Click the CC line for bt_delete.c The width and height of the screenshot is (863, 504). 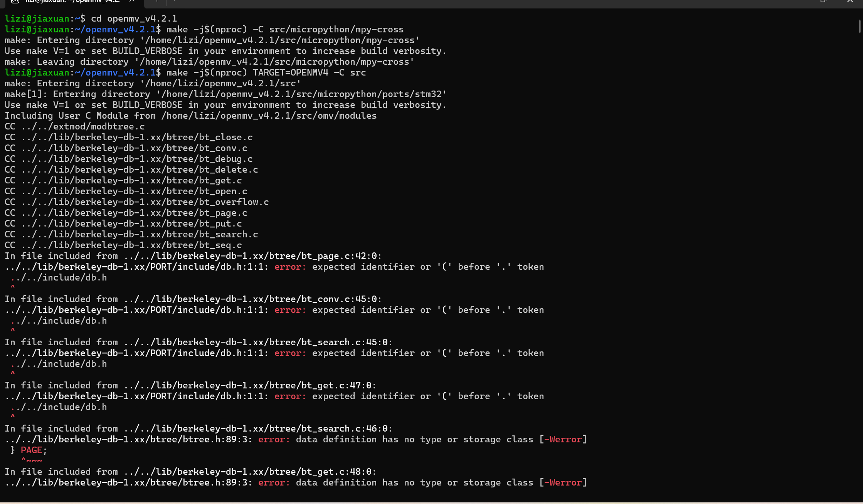(131, 170)
